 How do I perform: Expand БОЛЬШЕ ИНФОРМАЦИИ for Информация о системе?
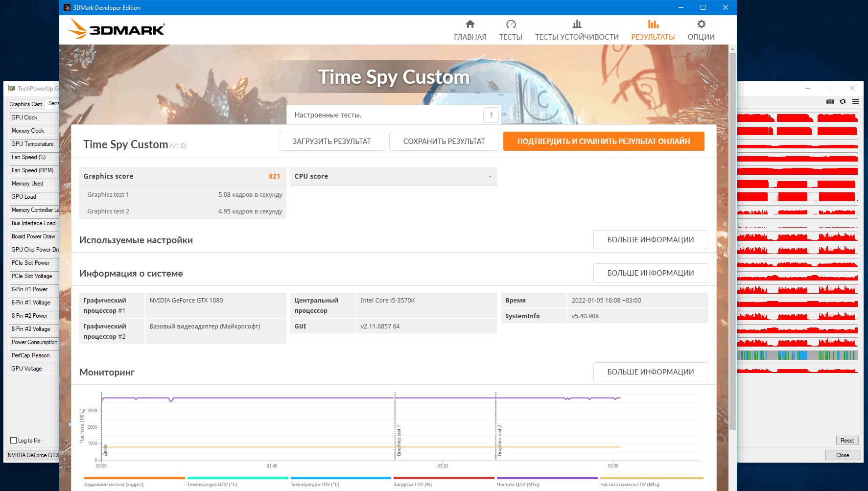(x=651, y=273)
